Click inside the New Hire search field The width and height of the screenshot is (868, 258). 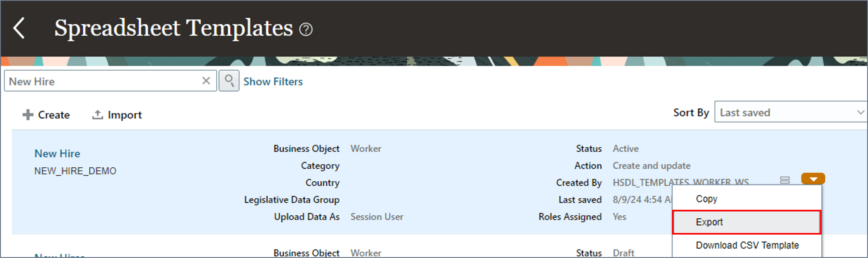(101, 81)
